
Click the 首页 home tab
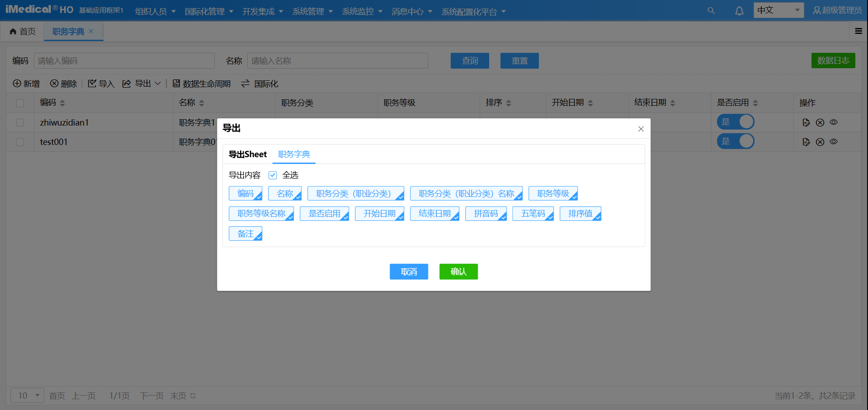tap(23, 31)
